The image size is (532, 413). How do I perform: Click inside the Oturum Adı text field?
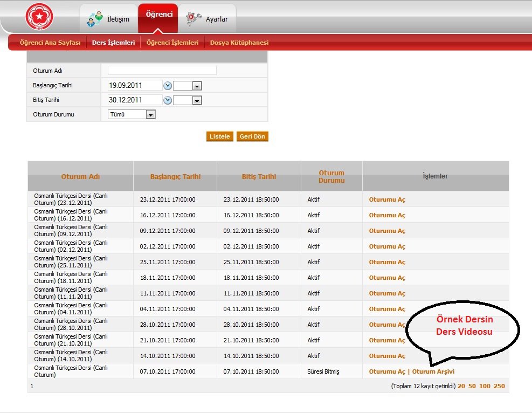[162, 71]
